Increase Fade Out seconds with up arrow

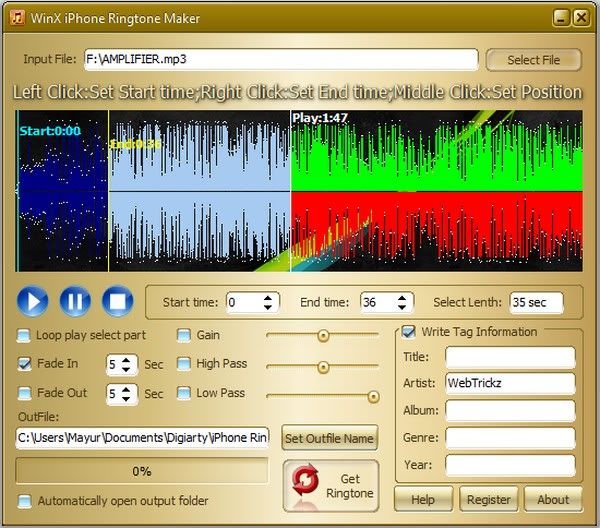[x=126, y=389]
